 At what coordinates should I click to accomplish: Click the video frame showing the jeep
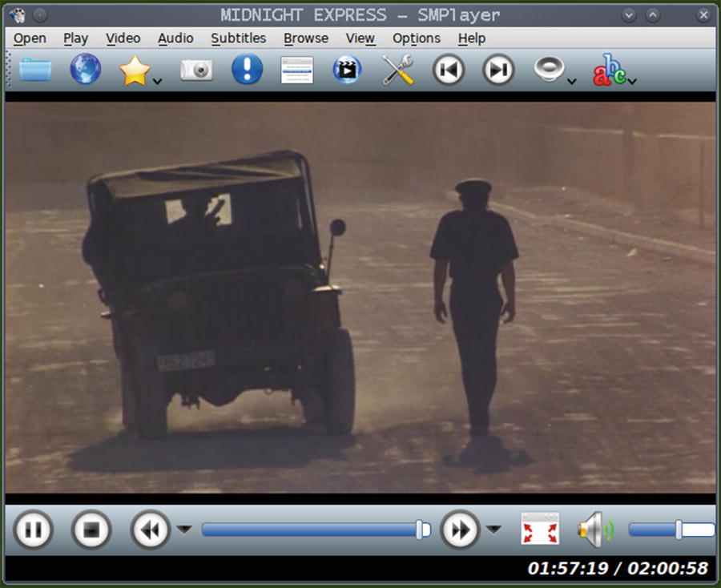[360, 297]
